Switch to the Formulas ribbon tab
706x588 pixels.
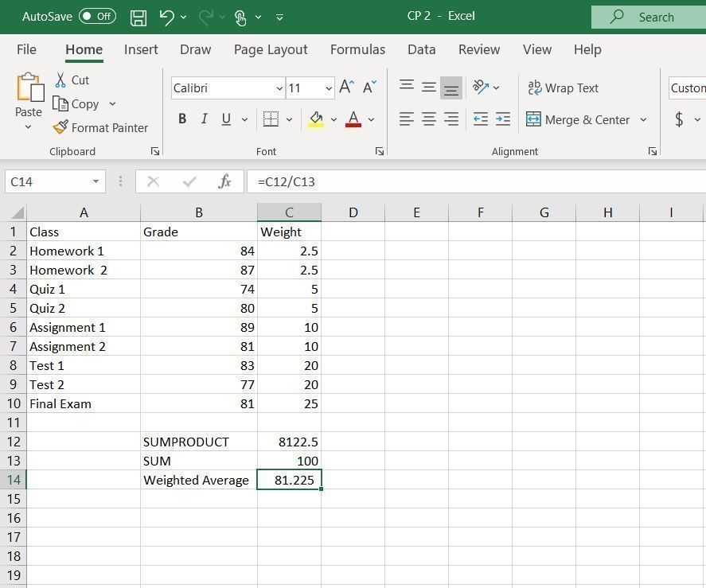coord(357,49)
